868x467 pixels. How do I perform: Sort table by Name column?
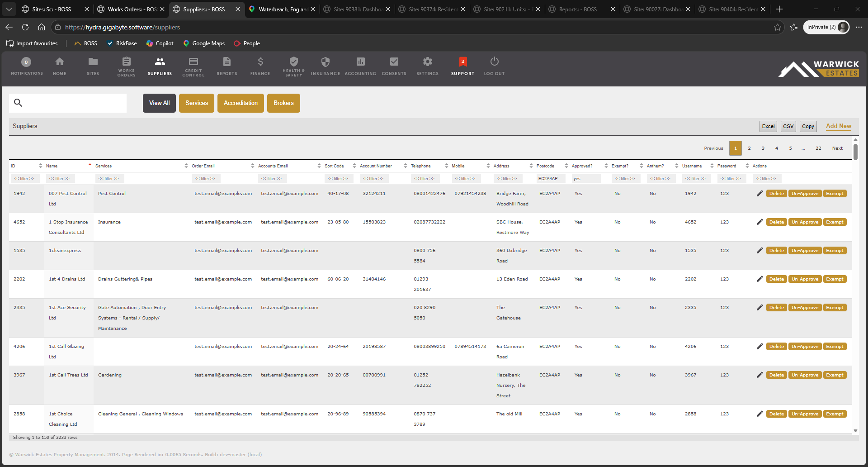68,166
